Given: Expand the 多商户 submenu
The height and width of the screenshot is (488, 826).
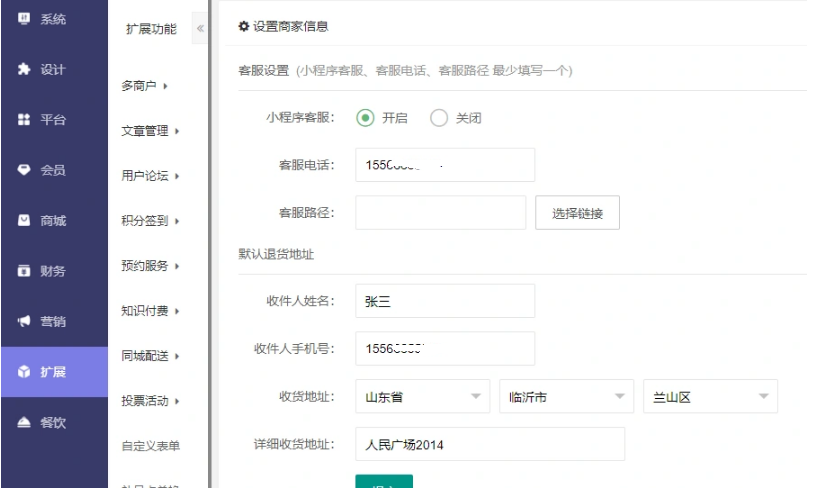Looking at the screenshot, I should click(144, 86).
